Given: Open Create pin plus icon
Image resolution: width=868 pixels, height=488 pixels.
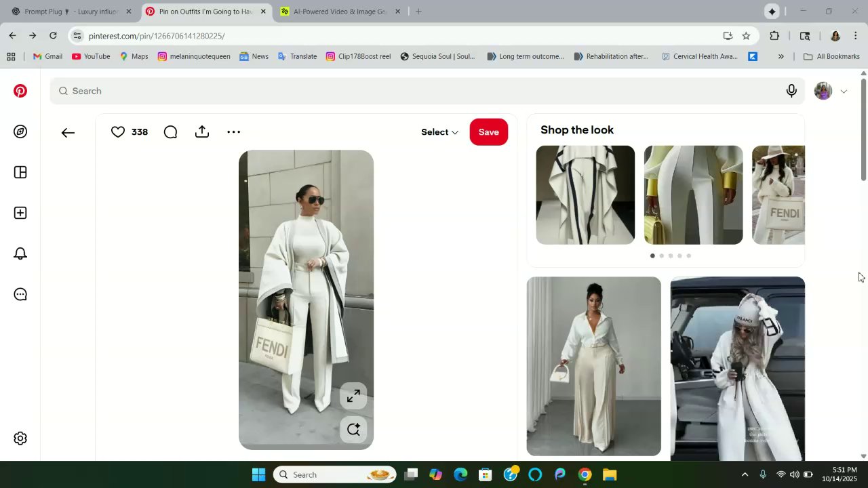Looking at the screenshot, I should (20, 213).
